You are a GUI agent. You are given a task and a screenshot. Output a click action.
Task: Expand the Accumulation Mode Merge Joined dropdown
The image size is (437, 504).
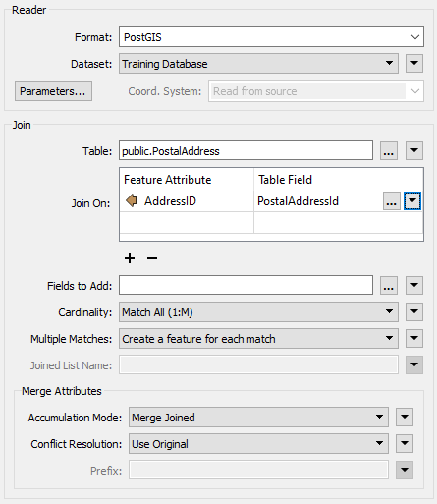258,418
